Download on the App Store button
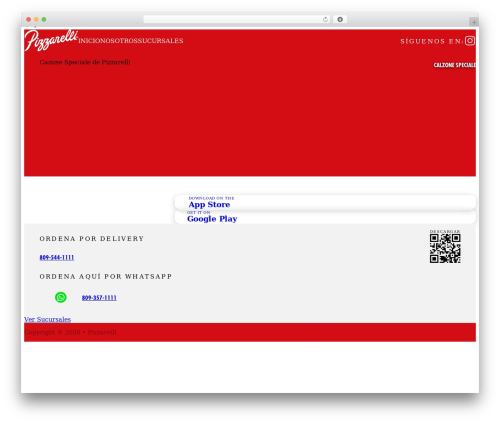This screenshot has height=423, width=500. click(x=325, y=202)
